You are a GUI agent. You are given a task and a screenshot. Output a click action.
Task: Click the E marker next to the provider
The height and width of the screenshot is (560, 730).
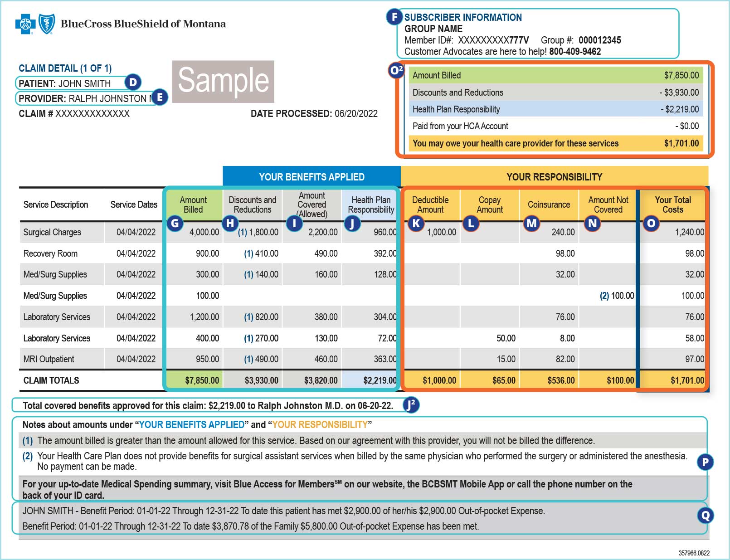pos(159,97)
